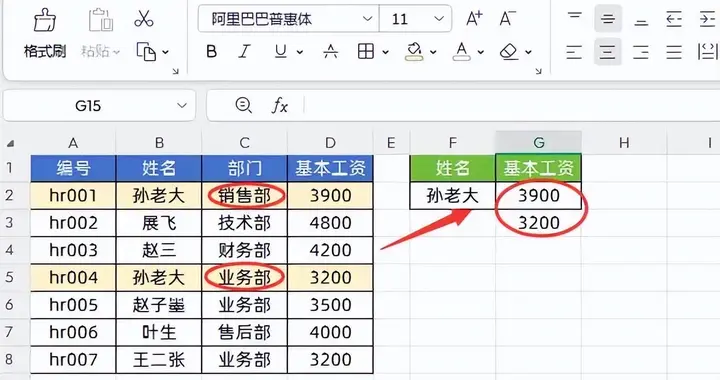Click the Name Box showing G15
720x380 pixels.
tap(99, 106)
